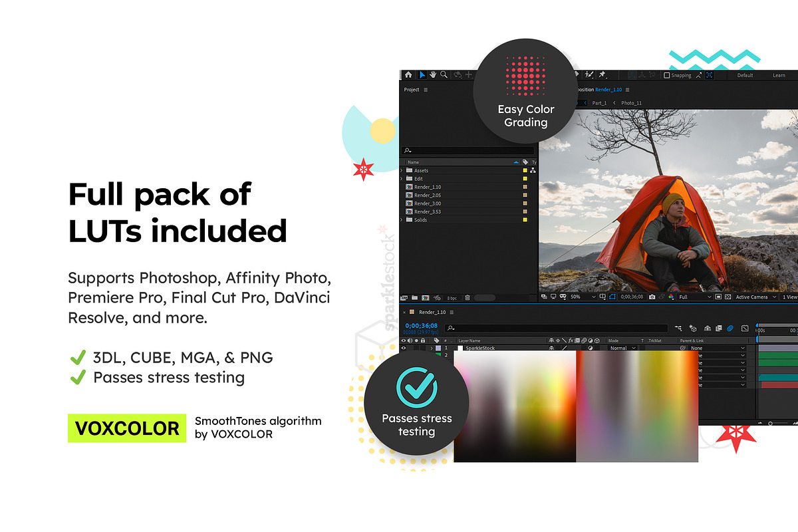Open the composition mini-flowchart icon
This screenshot has height=532, width=798.
click(678, 328)
